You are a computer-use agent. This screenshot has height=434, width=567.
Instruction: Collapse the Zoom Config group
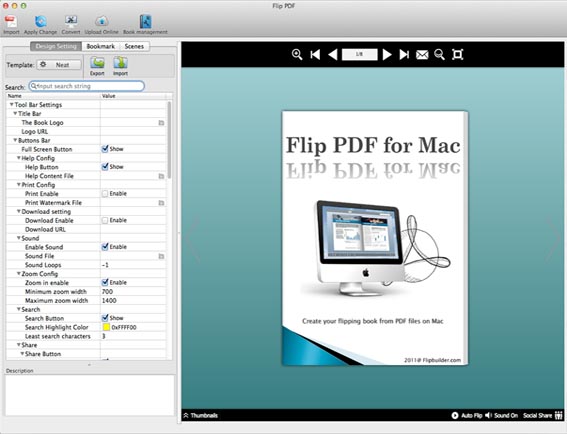pyautogui.click(x=19, y=273)
